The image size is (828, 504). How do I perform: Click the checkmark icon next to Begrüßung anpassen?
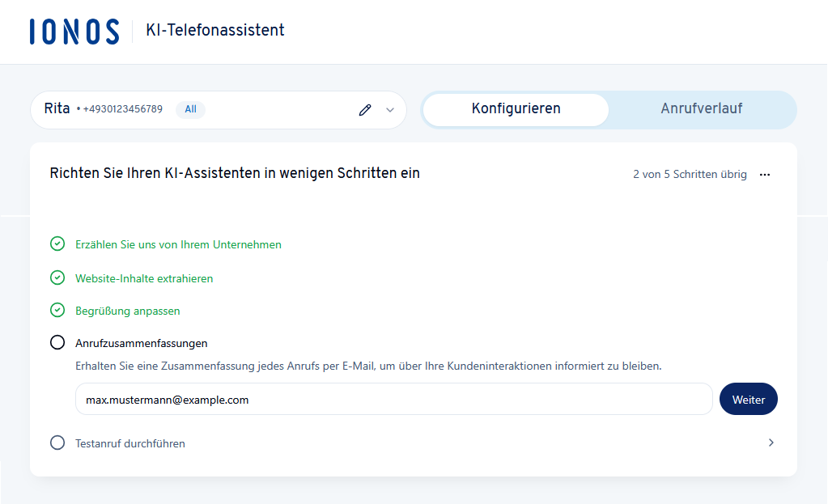(x=57, y=310)
